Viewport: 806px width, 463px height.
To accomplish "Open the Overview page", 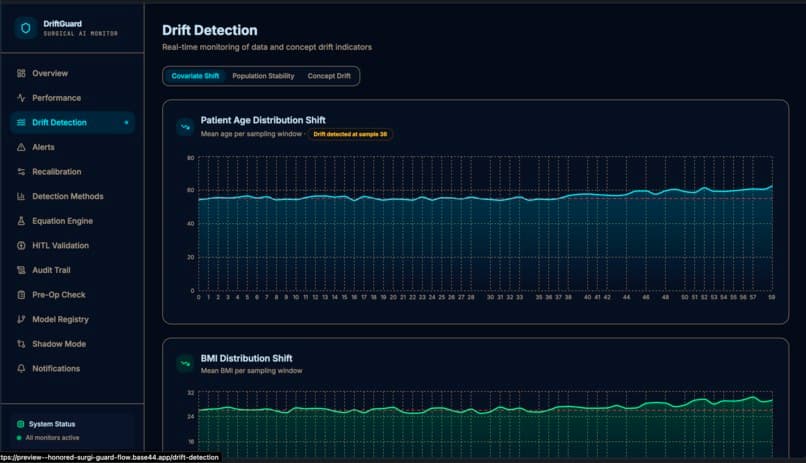I will 72,73.
